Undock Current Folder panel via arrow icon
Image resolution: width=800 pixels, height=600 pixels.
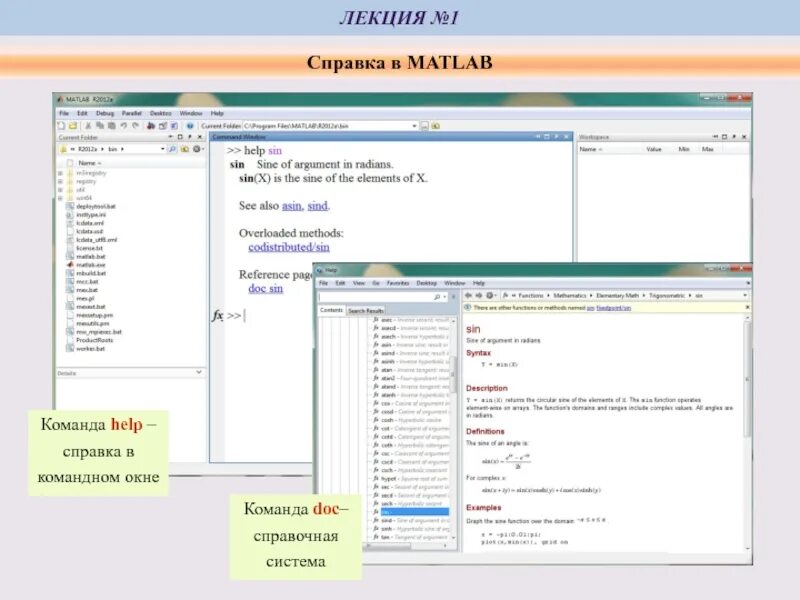tap(190, 137)
